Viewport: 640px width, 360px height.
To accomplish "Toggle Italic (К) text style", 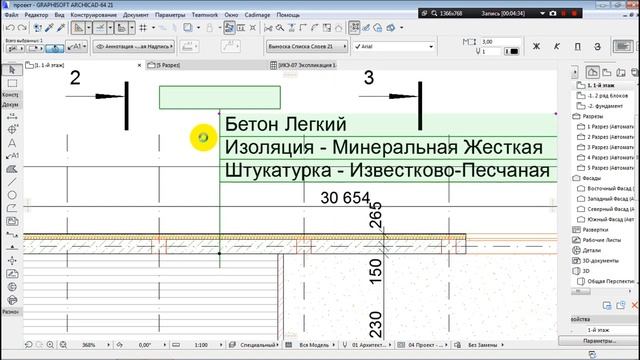I will pyautogui.click(x=557, y=47).
